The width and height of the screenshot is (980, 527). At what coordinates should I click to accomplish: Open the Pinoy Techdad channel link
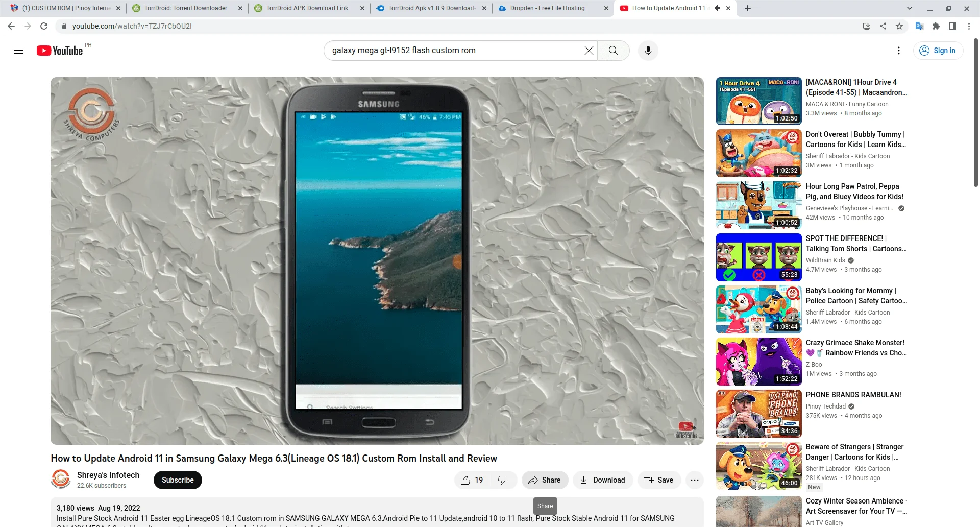pyautogui.click(x=826, y=406)
